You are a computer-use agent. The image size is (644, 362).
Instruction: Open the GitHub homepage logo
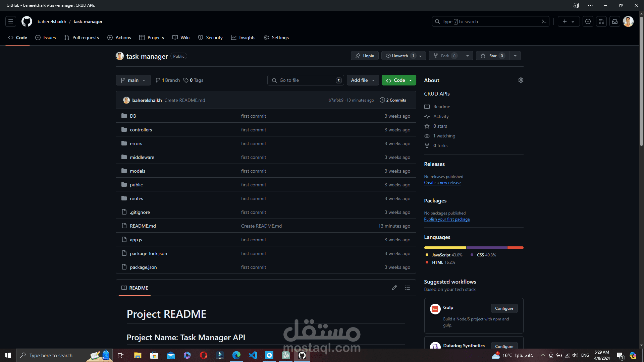coord(27,21)
